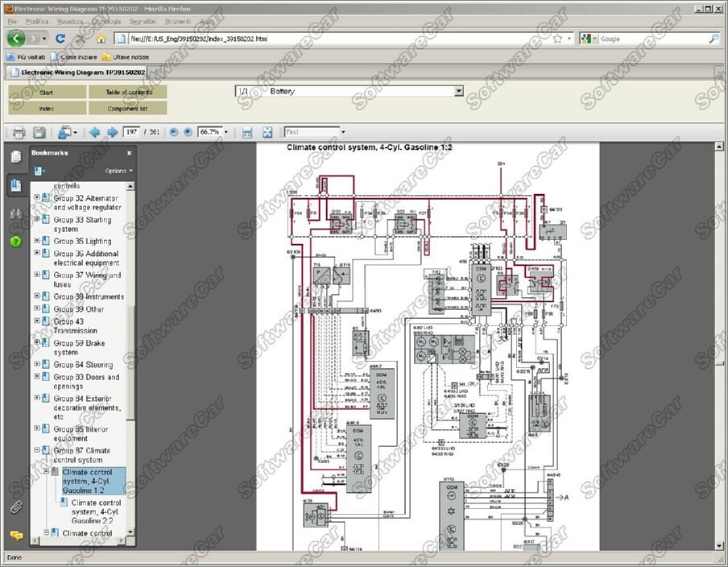Select Climate control system 4-Cyl. Gasoline 2:2

click(96, 511)
